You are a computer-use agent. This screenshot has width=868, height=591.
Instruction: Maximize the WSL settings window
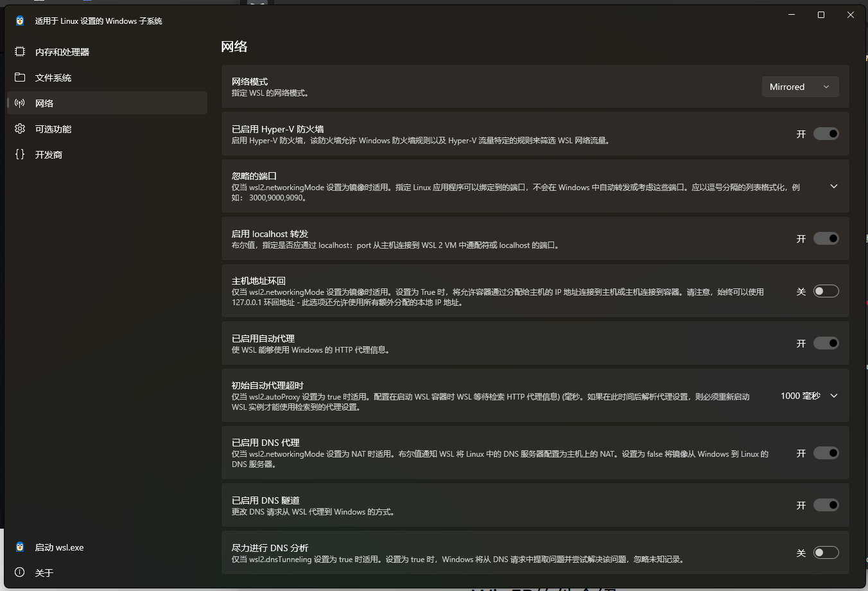[820, 15]
